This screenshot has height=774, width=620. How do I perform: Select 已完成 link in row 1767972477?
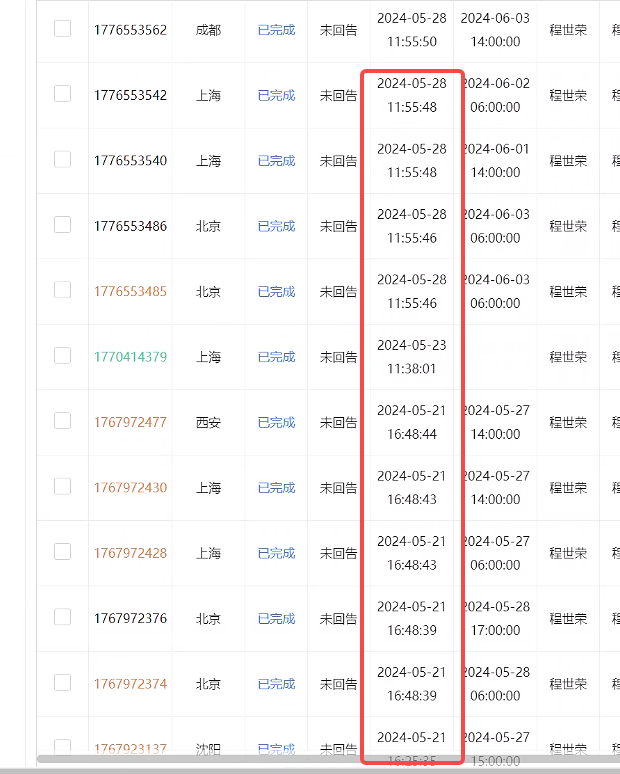coord(276,422)
